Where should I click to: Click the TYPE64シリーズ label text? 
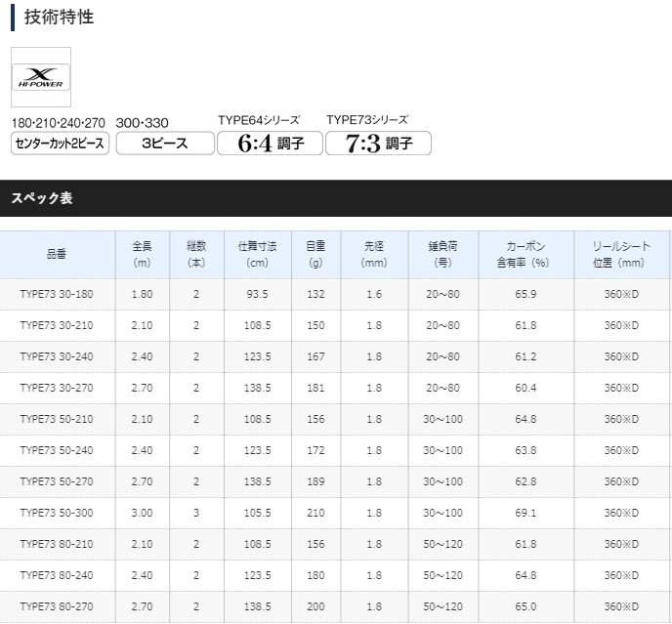click(x=258, y=120)
